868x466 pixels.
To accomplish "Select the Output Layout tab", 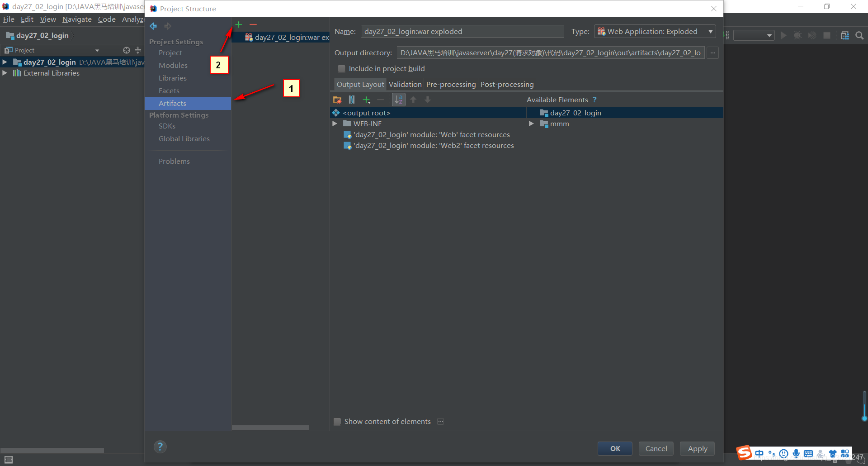I will click(x=360, y=85).
